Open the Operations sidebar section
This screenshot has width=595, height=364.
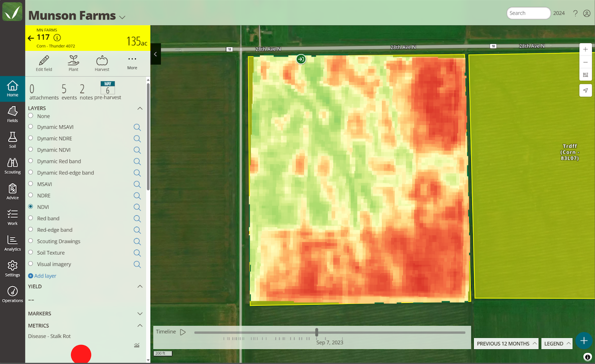pos(12,294)
